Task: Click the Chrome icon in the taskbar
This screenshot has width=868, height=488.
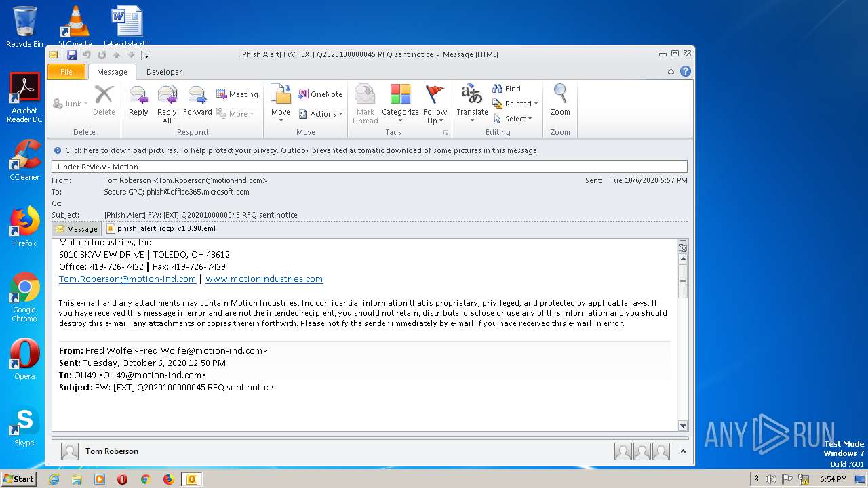Action: pos(145,479)
